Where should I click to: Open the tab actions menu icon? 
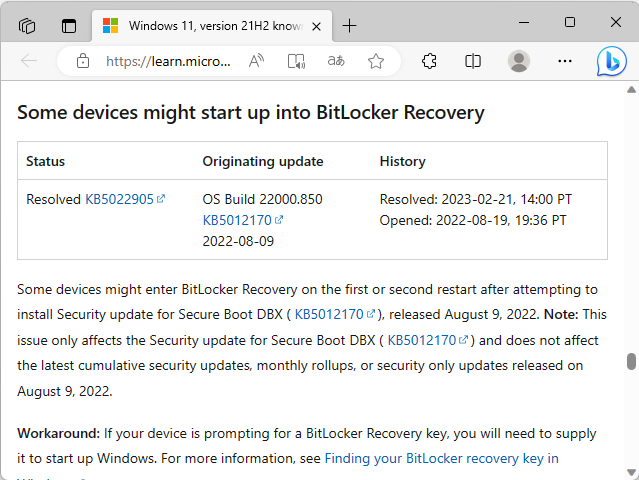[69, 25]
